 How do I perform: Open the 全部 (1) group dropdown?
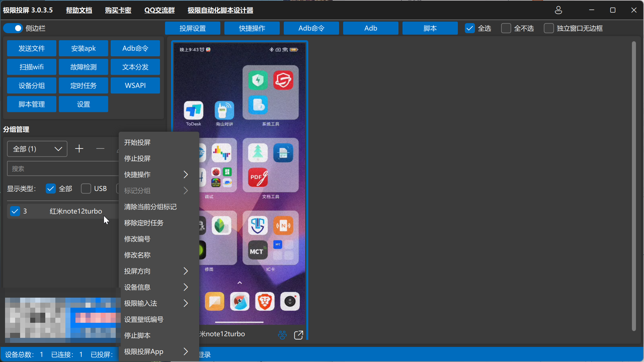37,149
